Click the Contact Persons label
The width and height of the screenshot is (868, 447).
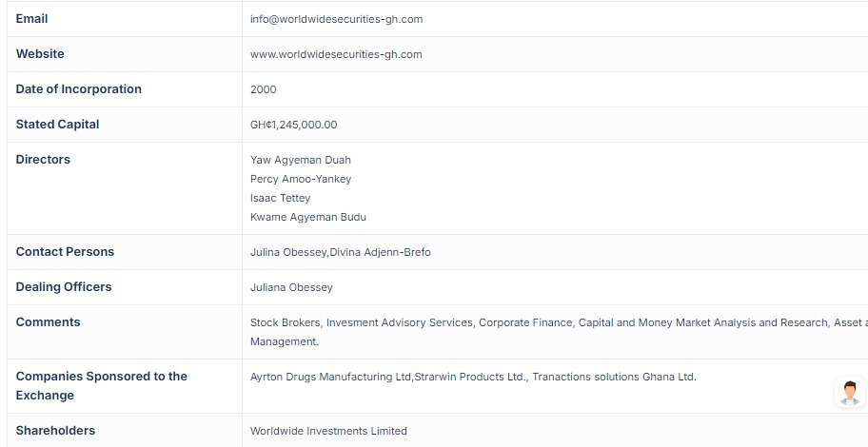coord(65,252)
